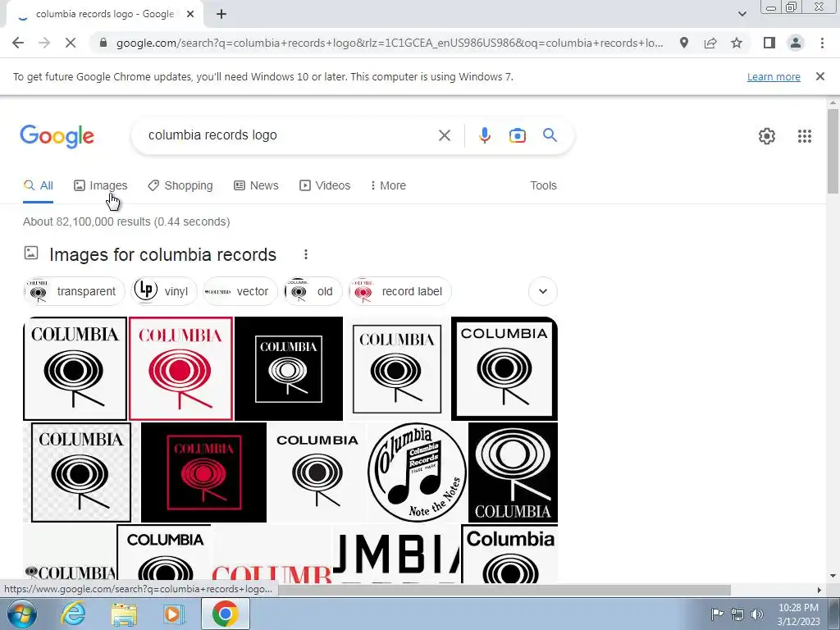Select the old filter chip
This screenshot has width=840, height=630.
click(313, 291)
